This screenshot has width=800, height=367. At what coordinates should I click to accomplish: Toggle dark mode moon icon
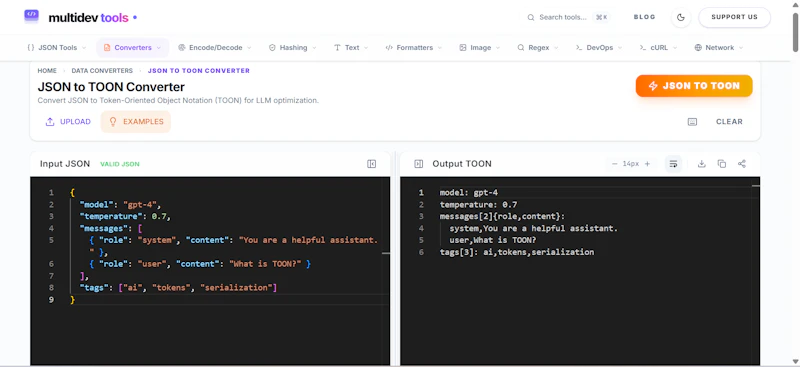[x=681, y=17]
